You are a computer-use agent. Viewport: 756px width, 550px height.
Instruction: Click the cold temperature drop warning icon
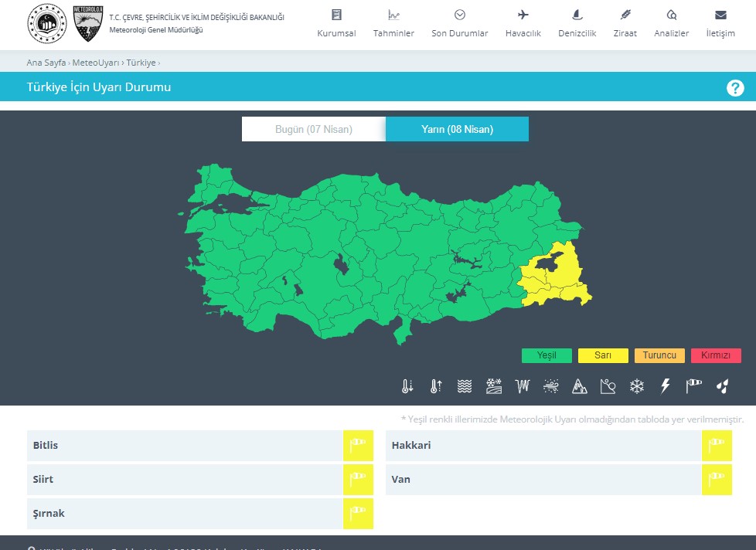pyautogui.click(x=407, y=386)
